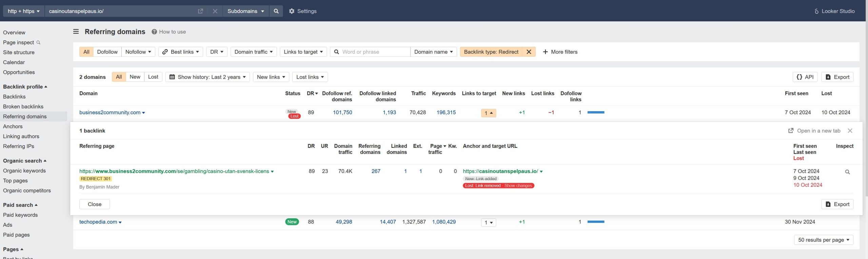The image size is (868, 259).
Task: Open Referring IPs report
Action: [19, 146]
